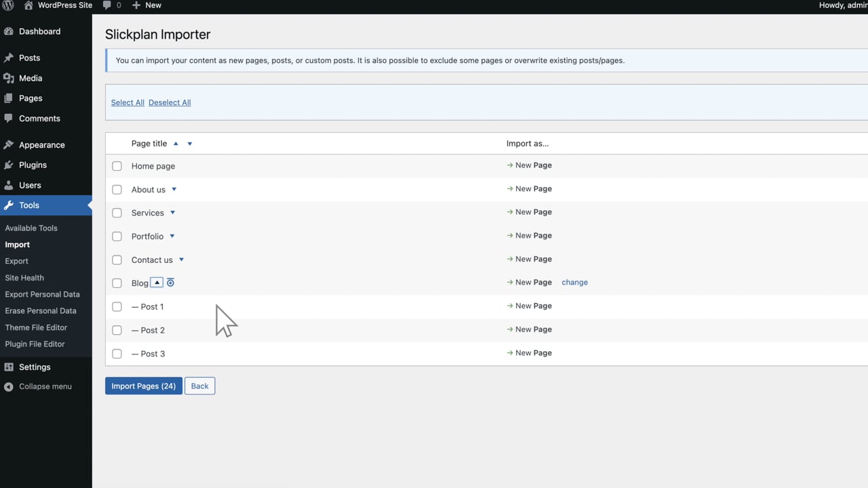The width and height of the screenshot is (868, 488).
Task: Tick the Post 1 checkbox
Action: pyautogui.click(x=117, y=306)
